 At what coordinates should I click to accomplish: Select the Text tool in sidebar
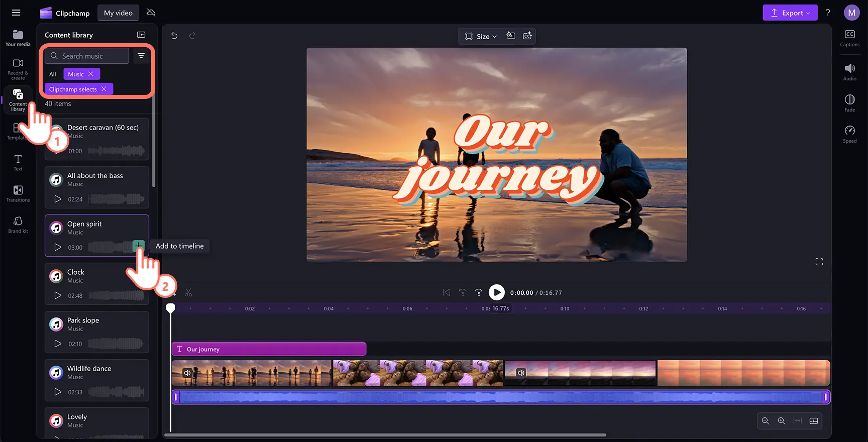18,162
